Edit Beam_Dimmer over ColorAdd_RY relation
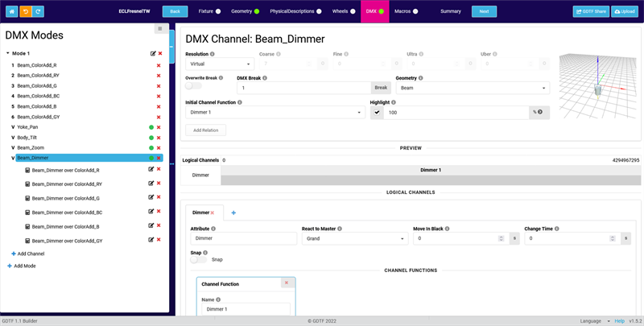644x326 pixels. (x=152, y=184)
